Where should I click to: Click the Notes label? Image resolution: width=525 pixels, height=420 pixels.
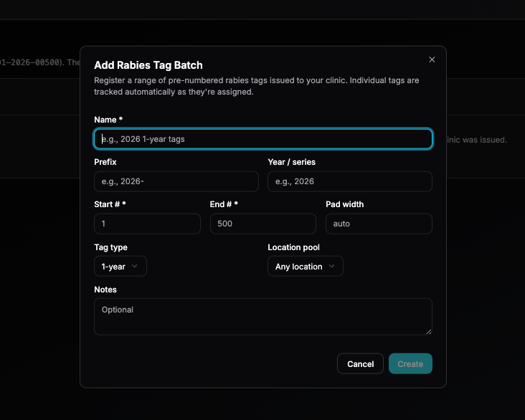point(105,290)
